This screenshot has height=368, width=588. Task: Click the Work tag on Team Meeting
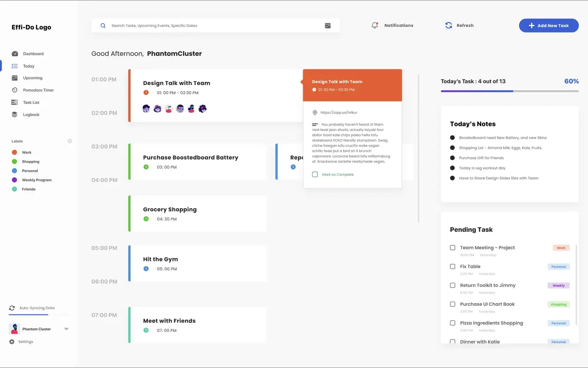(x=561, y=248)
